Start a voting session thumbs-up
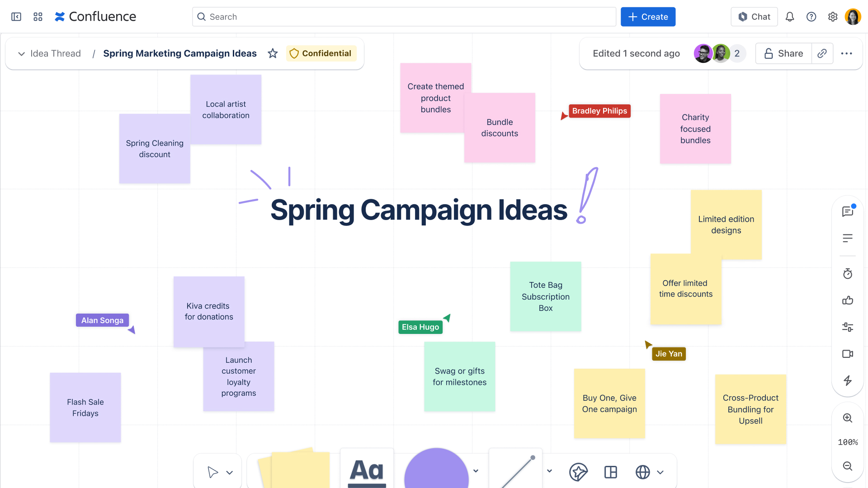Screen dimensions: 868x488 coord(848,300)
